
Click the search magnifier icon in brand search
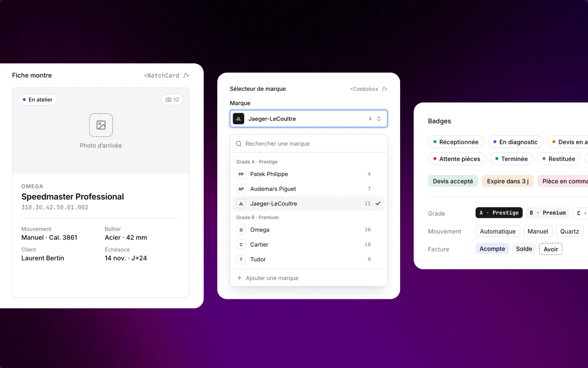(x=239, y=144)
